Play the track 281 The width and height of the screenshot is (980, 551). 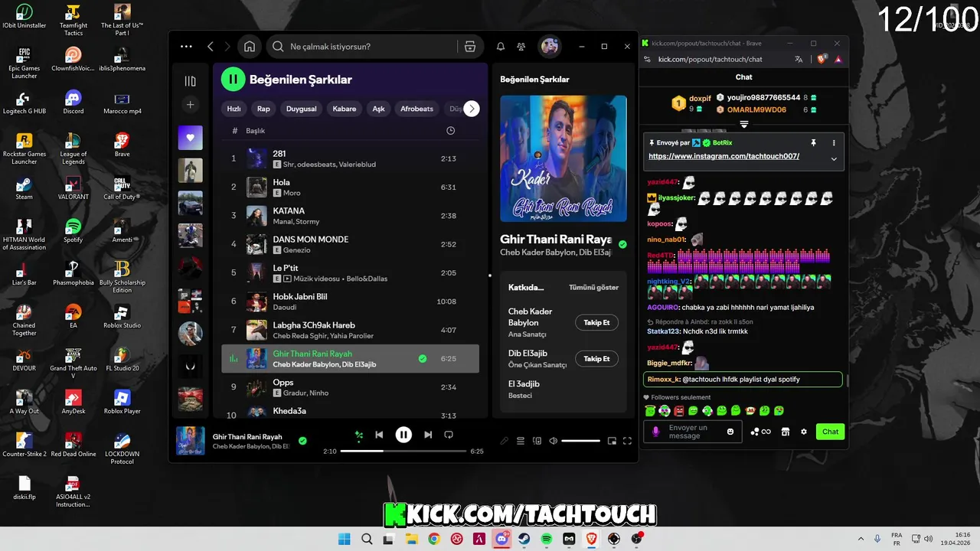coord(350,158)
